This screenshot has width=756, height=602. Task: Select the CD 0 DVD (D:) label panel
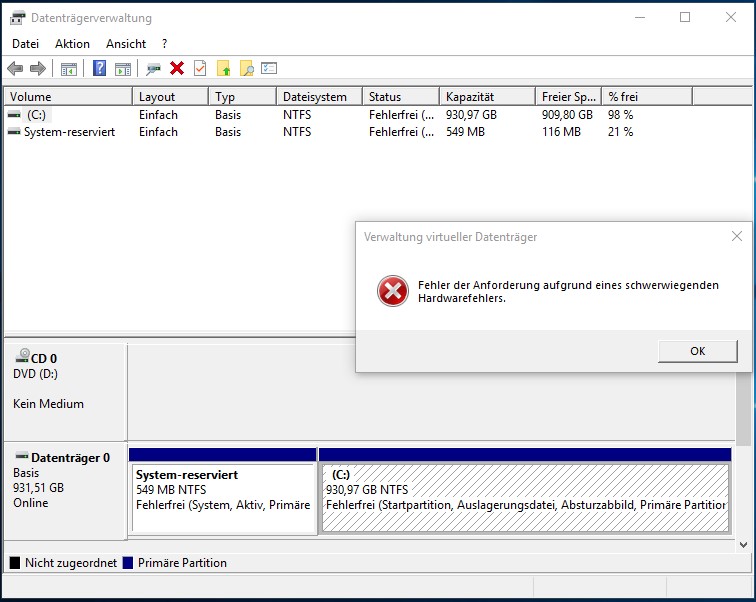[65, 391]
